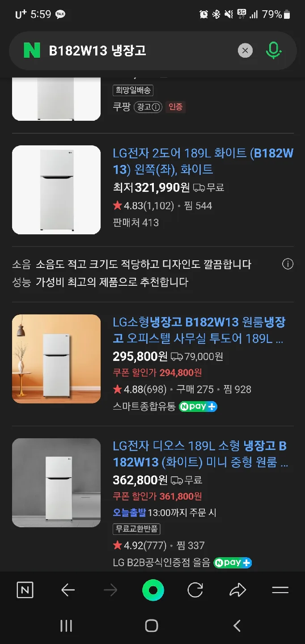Tap the review info circle icon
The width and height of the screenshot is (305, 644).
(288, 264)
